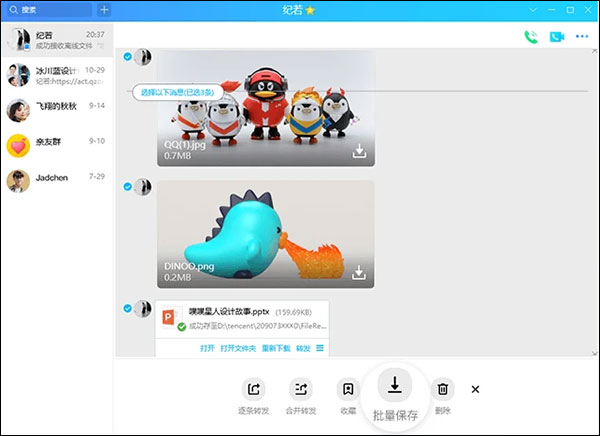This screenshot has height=436, width=600.
Task: Uncheck the QQ(1).jpg message checkbox
Action: pyautogui.click(x=127, y=57)
